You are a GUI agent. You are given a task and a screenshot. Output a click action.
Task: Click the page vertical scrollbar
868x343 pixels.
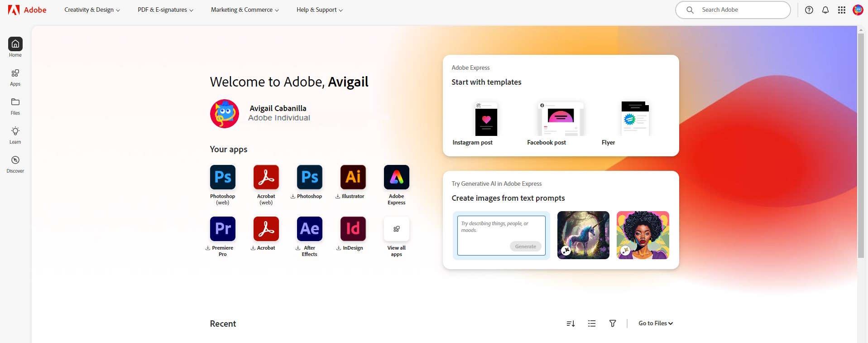(861, 145)
